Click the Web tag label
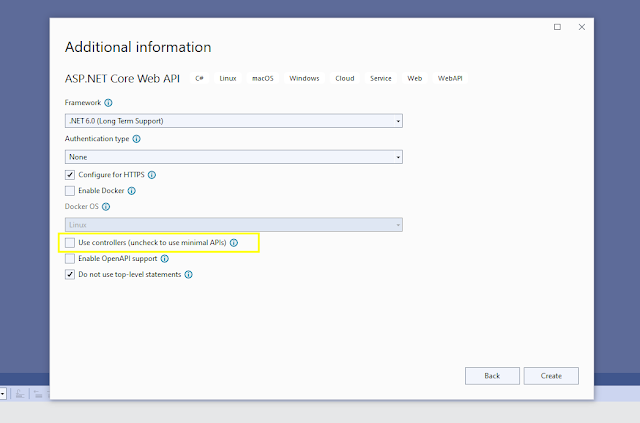The width and height of the screenshot is (640, 423). pyautogui.click(x=414, y=78)
